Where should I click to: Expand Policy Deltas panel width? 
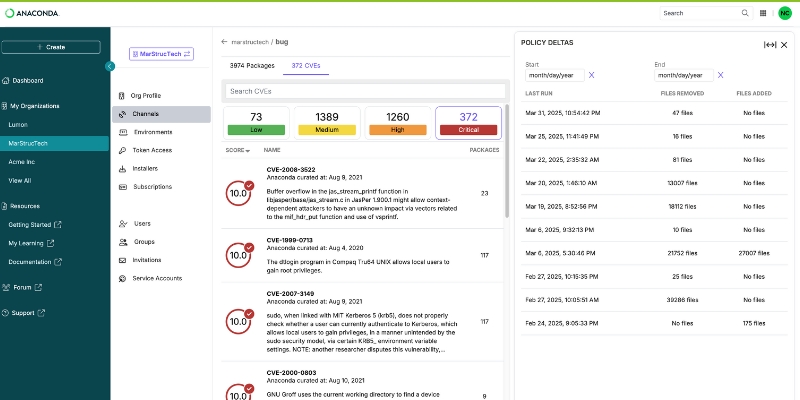tap(770, 45)
